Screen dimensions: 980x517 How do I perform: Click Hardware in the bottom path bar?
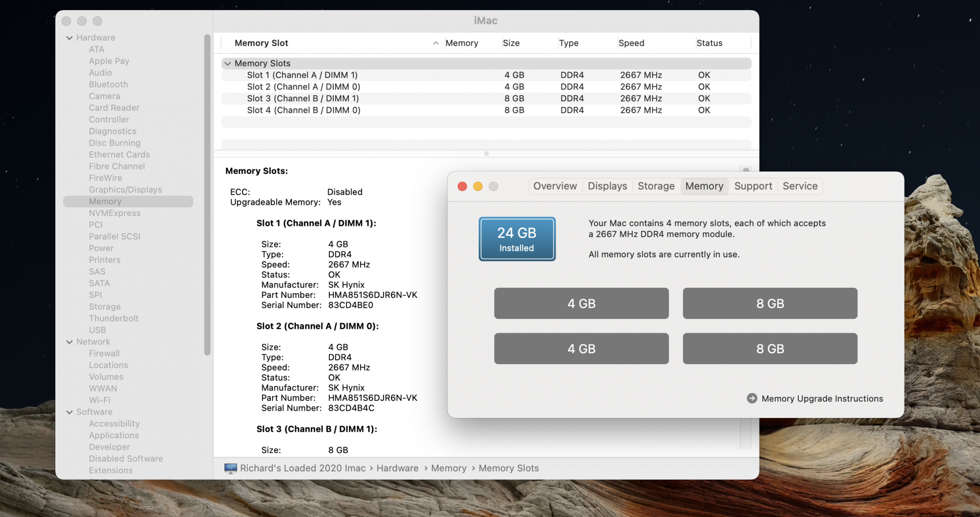tap(397, 468)
